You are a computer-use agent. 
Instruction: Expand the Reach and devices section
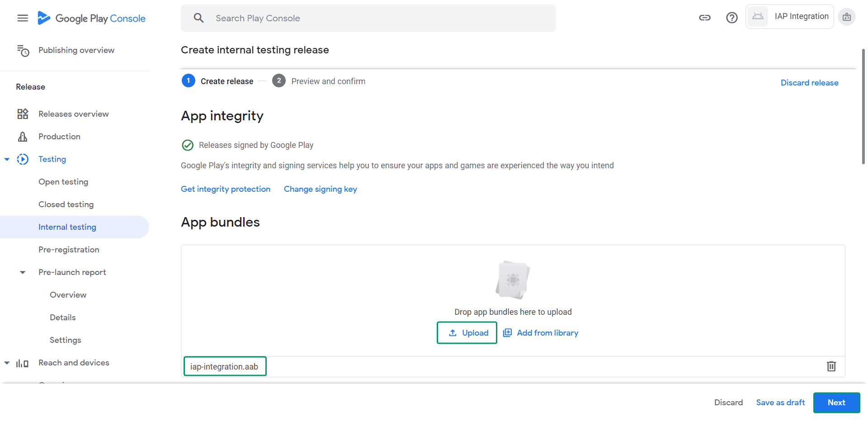(7, 363)
